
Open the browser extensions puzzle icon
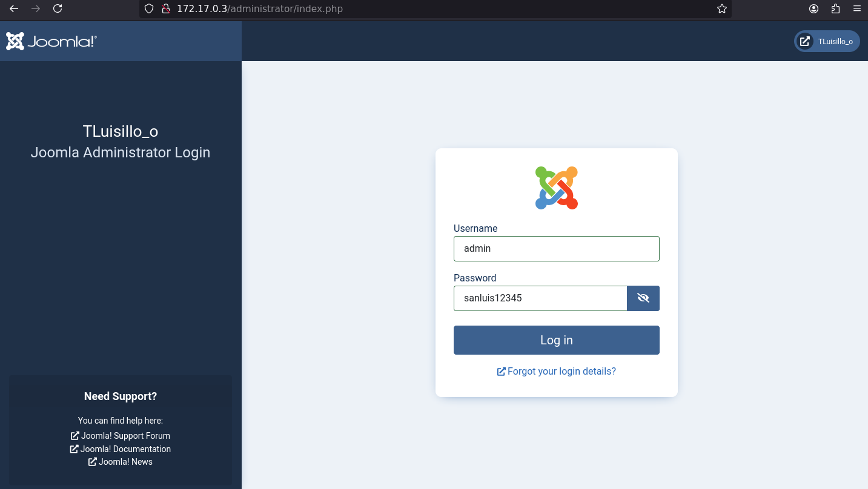pyautogui.click(x=835, y=8)
